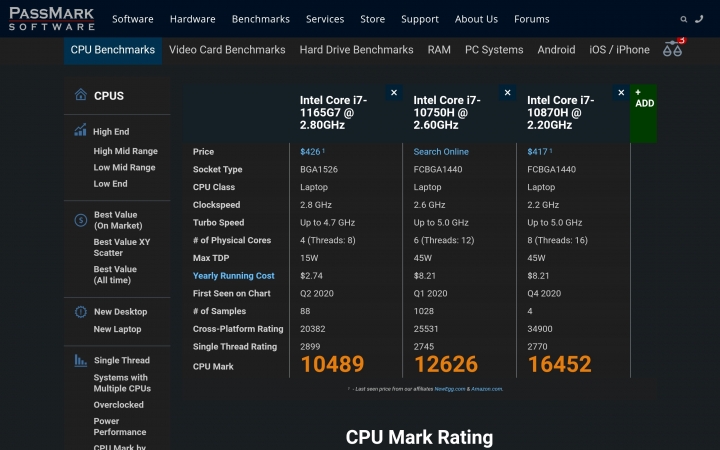Click the Single Thread bar chart icon
720x450 pixels.
[x=81, y=360]
